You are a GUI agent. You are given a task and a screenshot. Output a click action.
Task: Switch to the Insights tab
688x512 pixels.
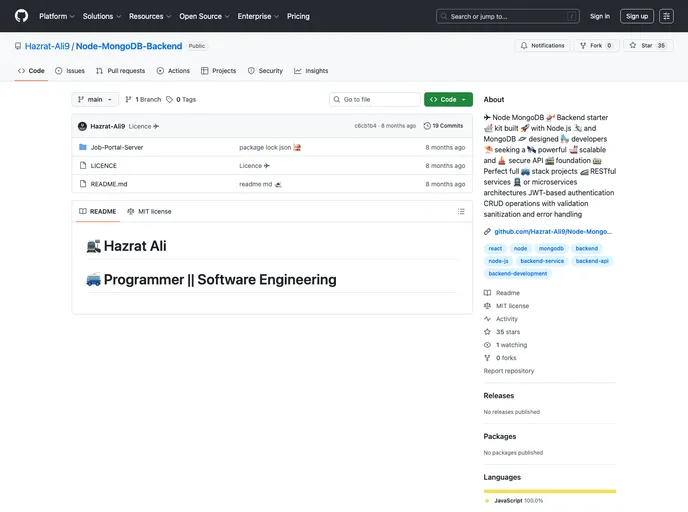311,71
